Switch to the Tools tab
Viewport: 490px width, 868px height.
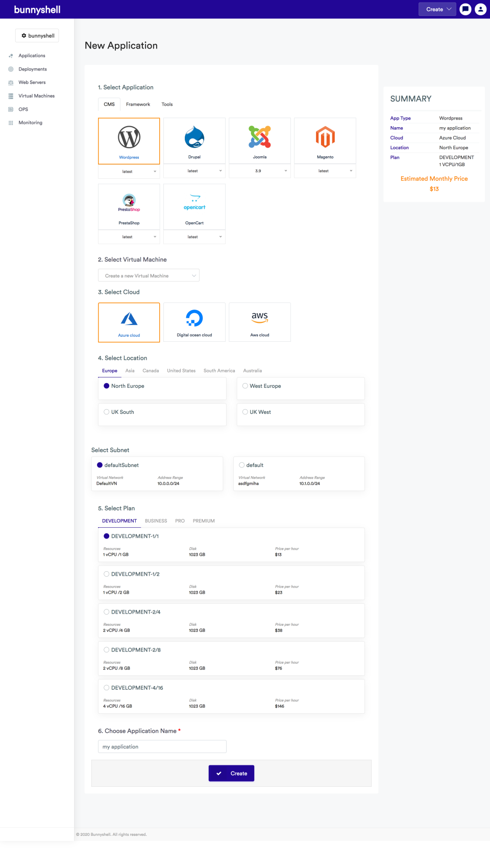coord(167,104)
